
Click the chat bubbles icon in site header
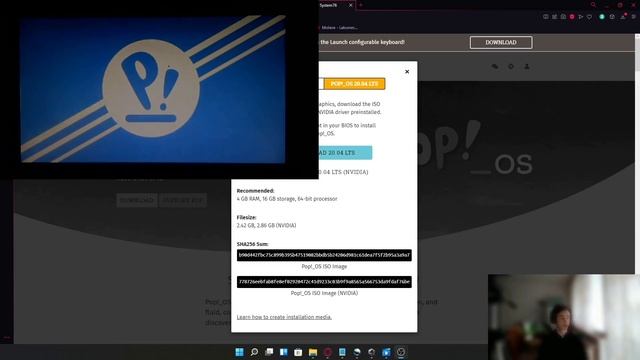(495, 66)
